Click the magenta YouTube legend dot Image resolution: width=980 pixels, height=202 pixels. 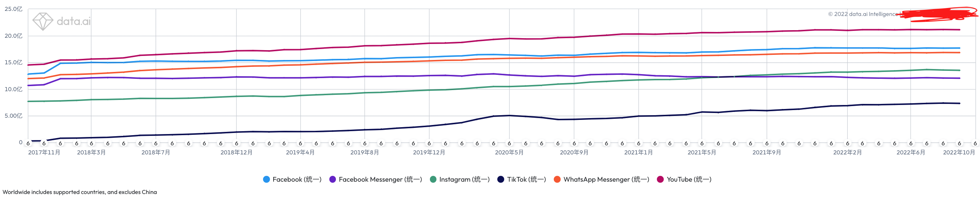(660, 179)
